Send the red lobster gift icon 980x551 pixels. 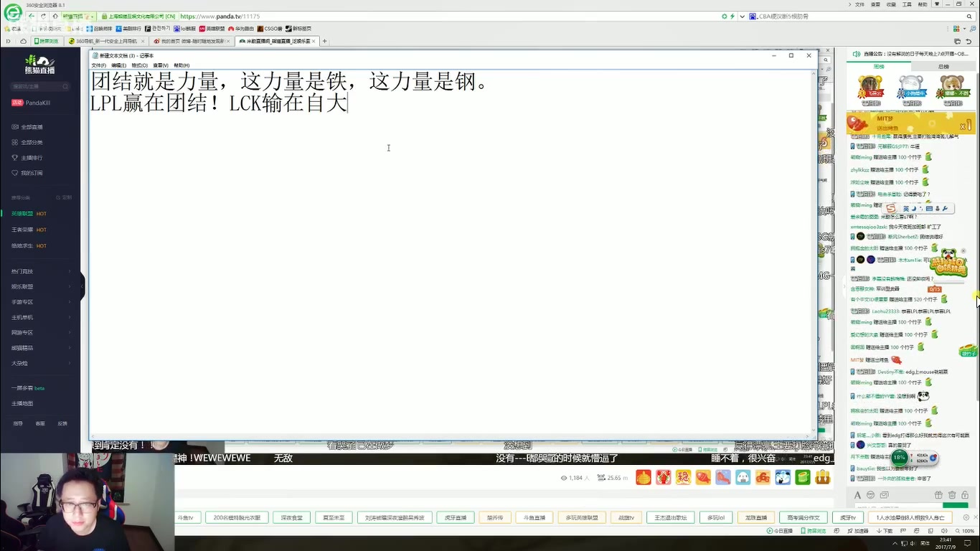(x=664, y=477)
